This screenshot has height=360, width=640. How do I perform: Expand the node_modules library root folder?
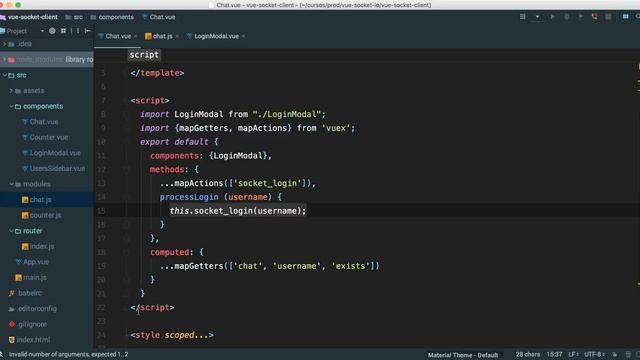pos(4,60)
